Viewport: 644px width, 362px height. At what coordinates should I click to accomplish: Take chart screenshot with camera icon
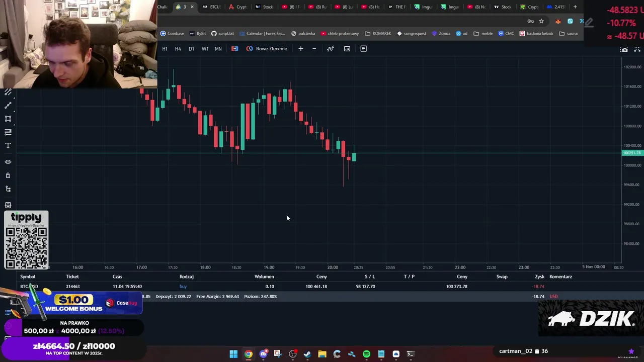pyautogui.click(x=624, y=50)
